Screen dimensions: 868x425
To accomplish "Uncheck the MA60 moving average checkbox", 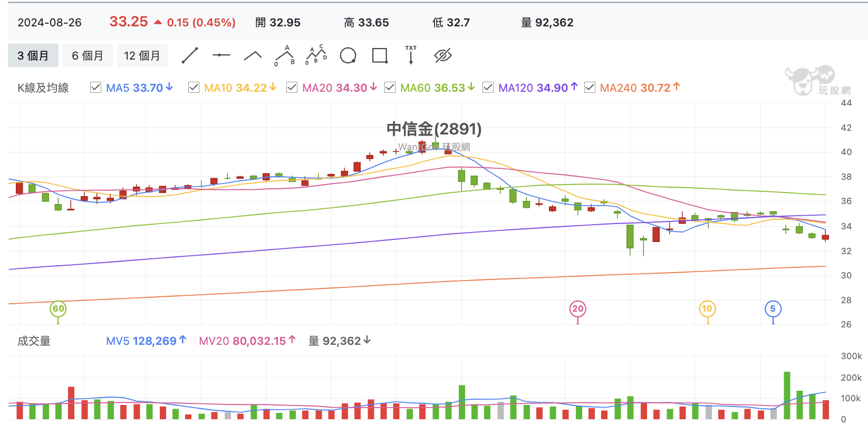I will pyautogui.click(x=390, y=88).
